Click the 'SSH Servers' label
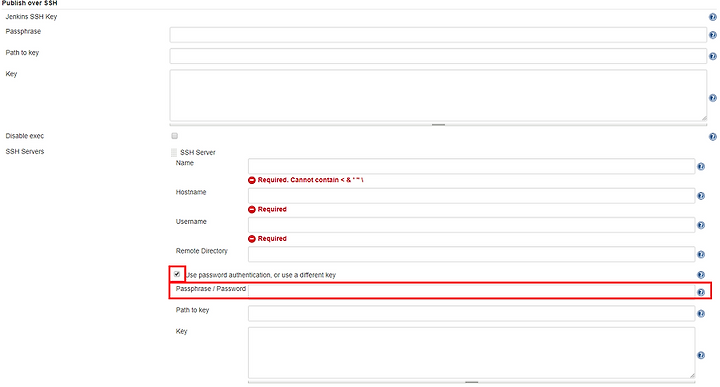 coord(25,151)
